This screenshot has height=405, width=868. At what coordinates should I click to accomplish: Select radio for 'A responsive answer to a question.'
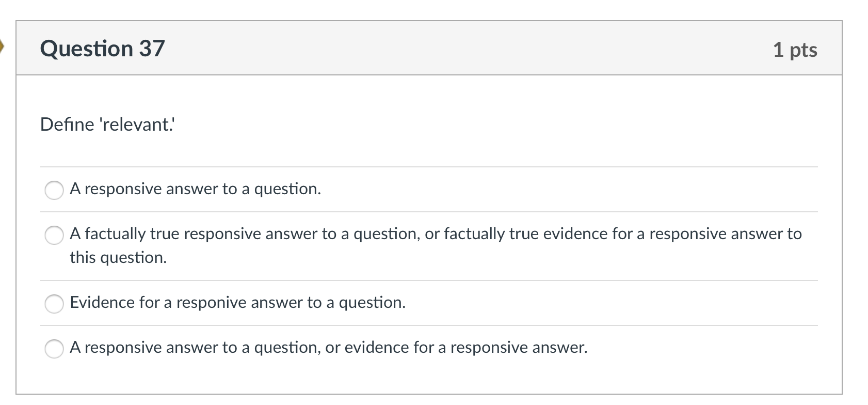coord(54,190)
